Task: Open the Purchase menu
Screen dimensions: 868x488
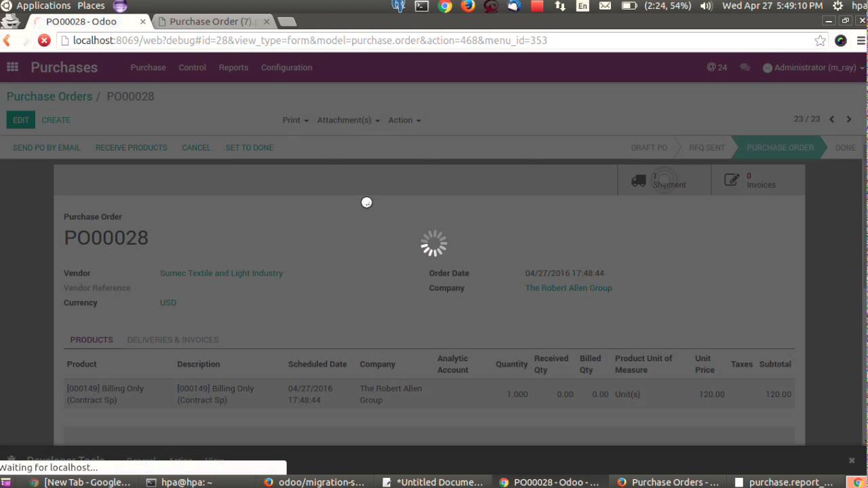Action: coord(148,67)
